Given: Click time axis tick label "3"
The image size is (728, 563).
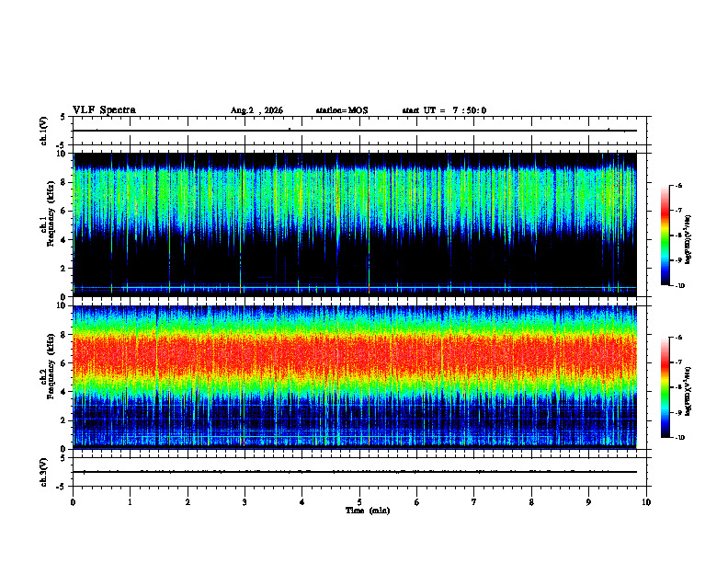Looking at the screenshot, I should pyautogui.click(x=245, y=502).
